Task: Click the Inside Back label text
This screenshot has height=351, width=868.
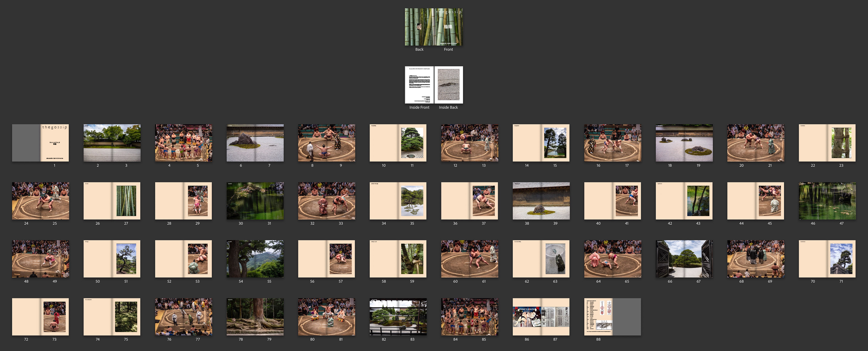Action: point(448,107)
